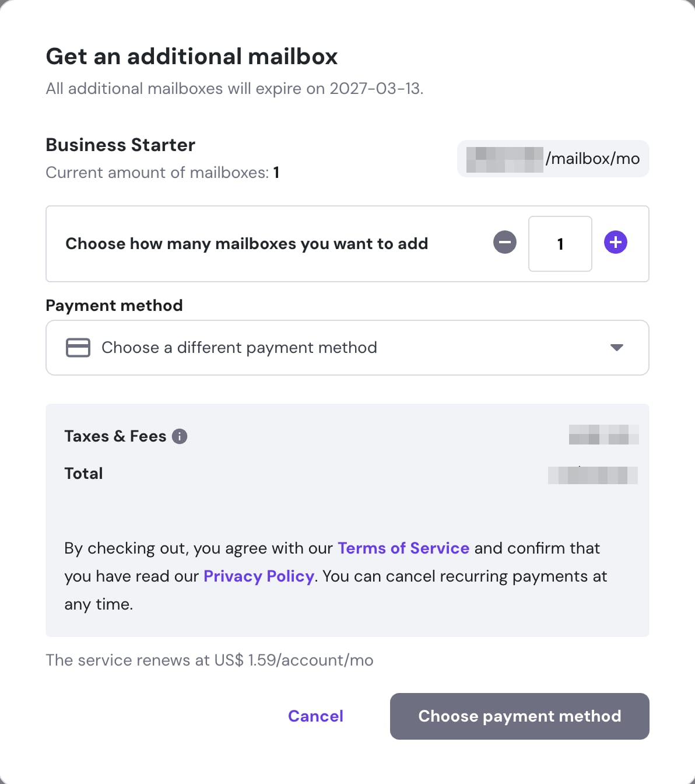Click the Business Starter plan name
The width and height of the screenshot is (695, 784).
pyautogui.click(x=121, y=145)
